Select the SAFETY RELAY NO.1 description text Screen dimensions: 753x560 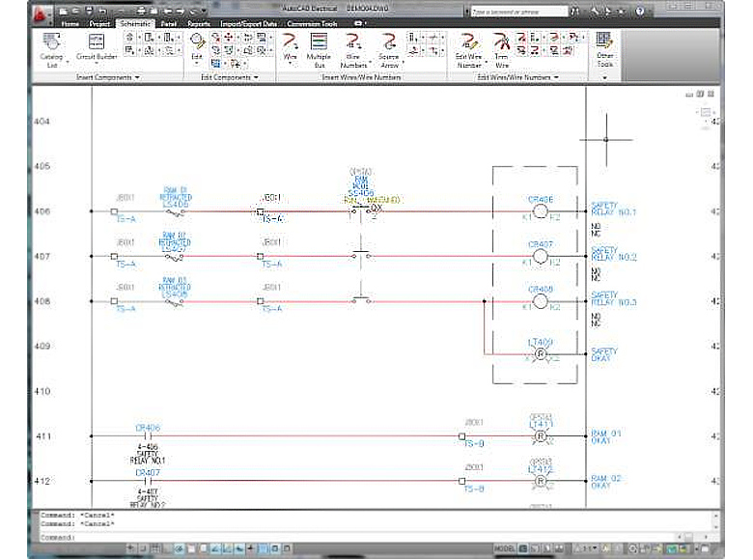(x=613, y=209)
